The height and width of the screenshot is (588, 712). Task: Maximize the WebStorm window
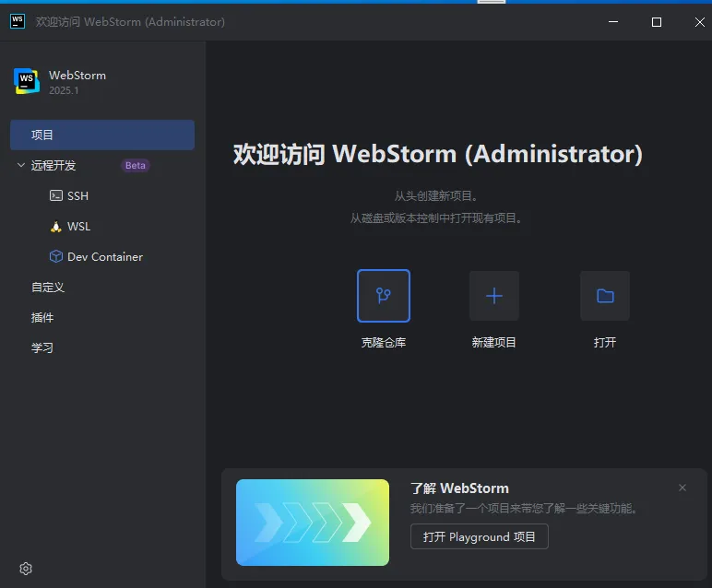pos(656,22)
